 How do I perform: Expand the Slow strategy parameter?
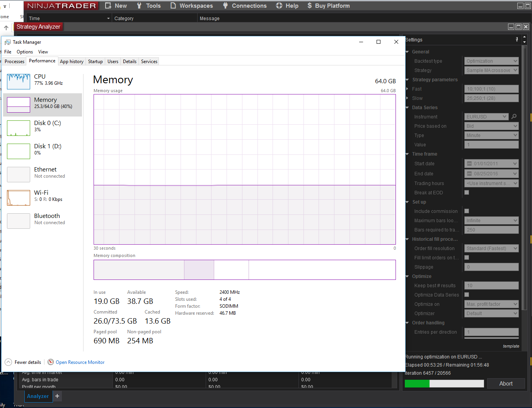tap(407, 98)
